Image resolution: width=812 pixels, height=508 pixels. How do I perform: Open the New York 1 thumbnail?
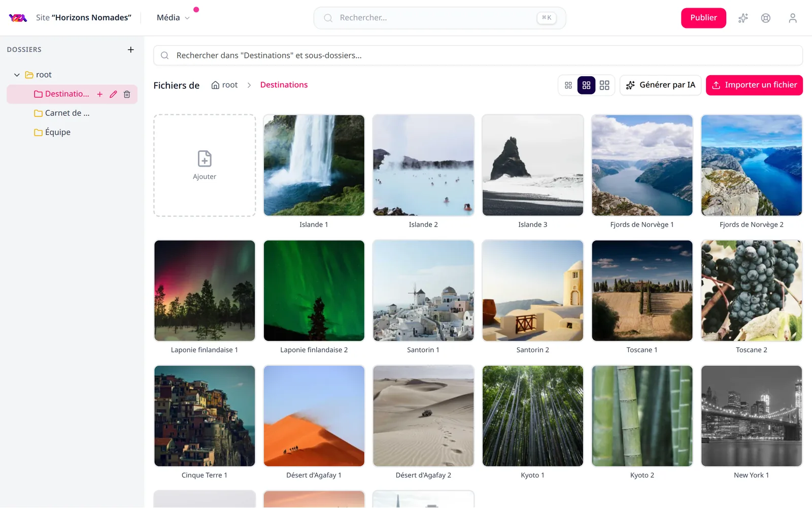click(x=752, y=416)
